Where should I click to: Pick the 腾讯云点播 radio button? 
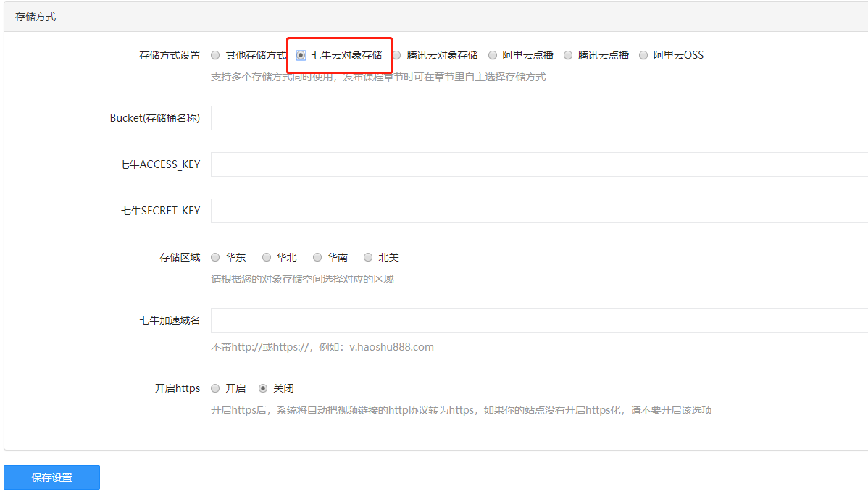tap(568, 55)
